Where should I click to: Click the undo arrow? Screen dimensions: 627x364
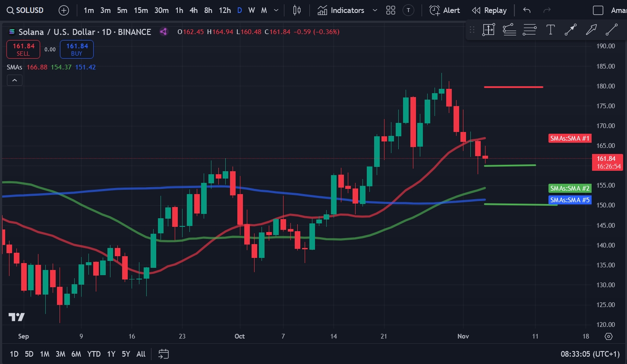[526, 10]
